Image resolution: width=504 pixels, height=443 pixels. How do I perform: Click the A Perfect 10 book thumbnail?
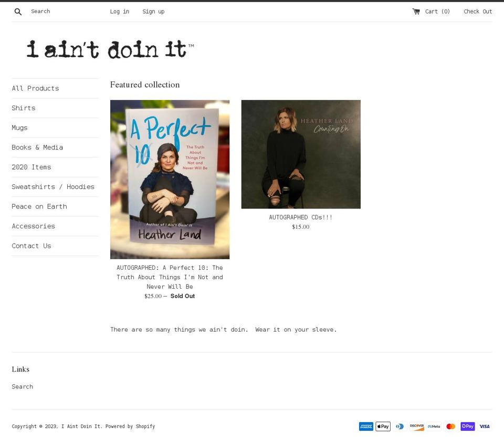pos(170,179)
